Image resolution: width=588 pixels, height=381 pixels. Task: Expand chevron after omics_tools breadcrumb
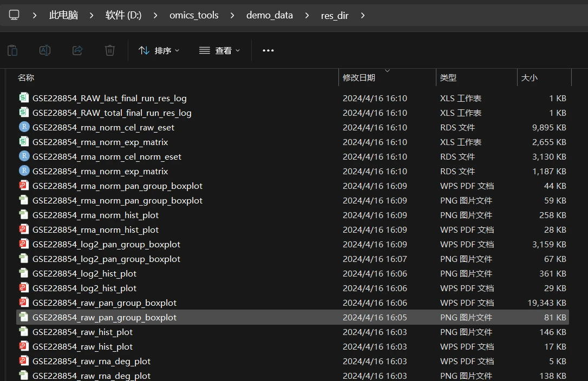(x=232, y=15)
